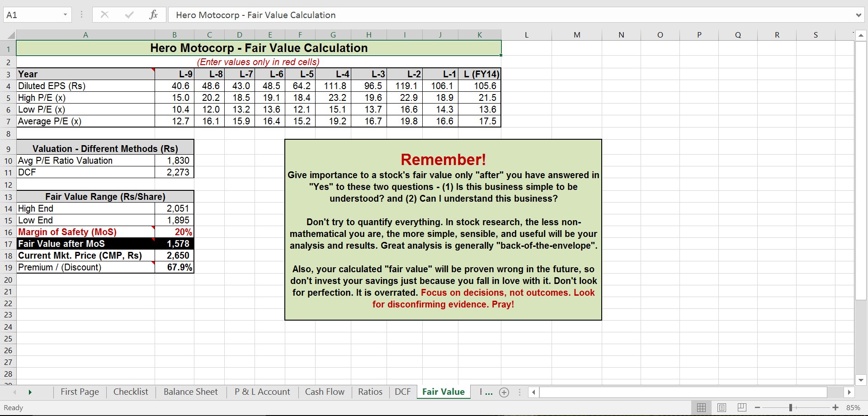Select Current Mkt. Price value 2,650

[x=175, y=255]
